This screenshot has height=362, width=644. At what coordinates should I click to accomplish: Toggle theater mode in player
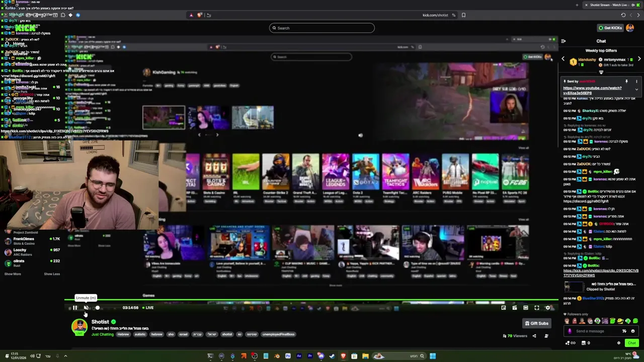(526, 308)
